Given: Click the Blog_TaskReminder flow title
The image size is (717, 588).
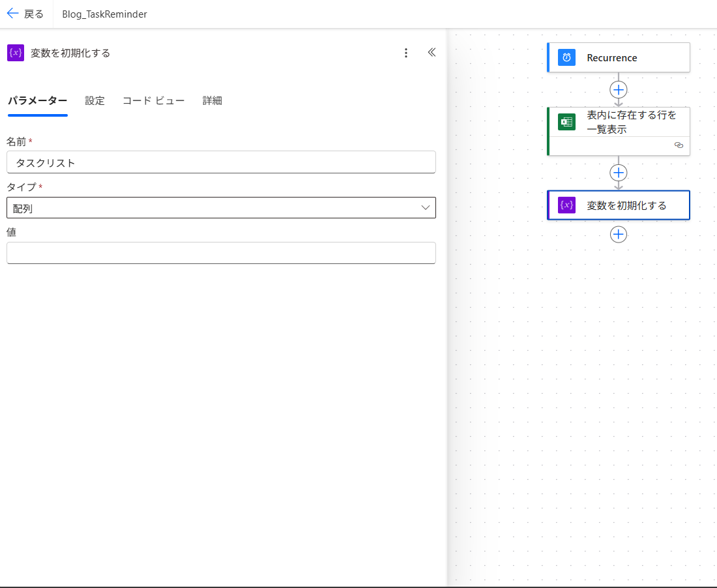Looking at the screenshot, I should tap(104, 14).
